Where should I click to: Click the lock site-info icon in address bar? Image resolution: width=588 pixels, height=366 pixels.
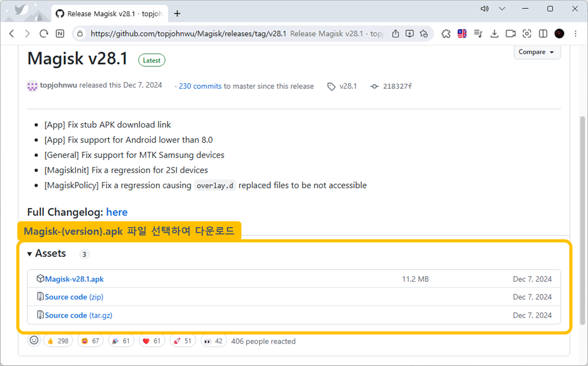point(80,34)
